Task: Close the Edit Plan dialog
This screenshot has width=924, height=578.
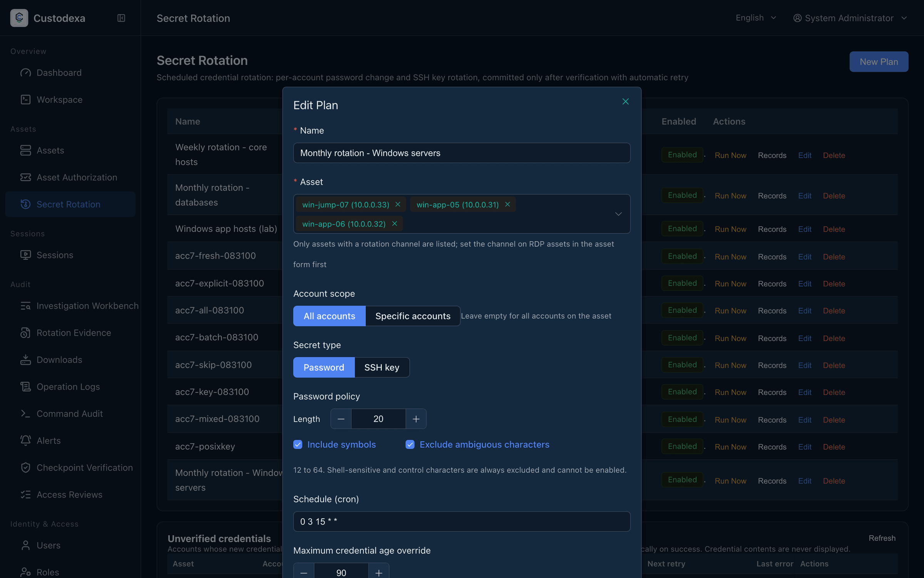Action: pyautogui.click(x=625, y=101)
